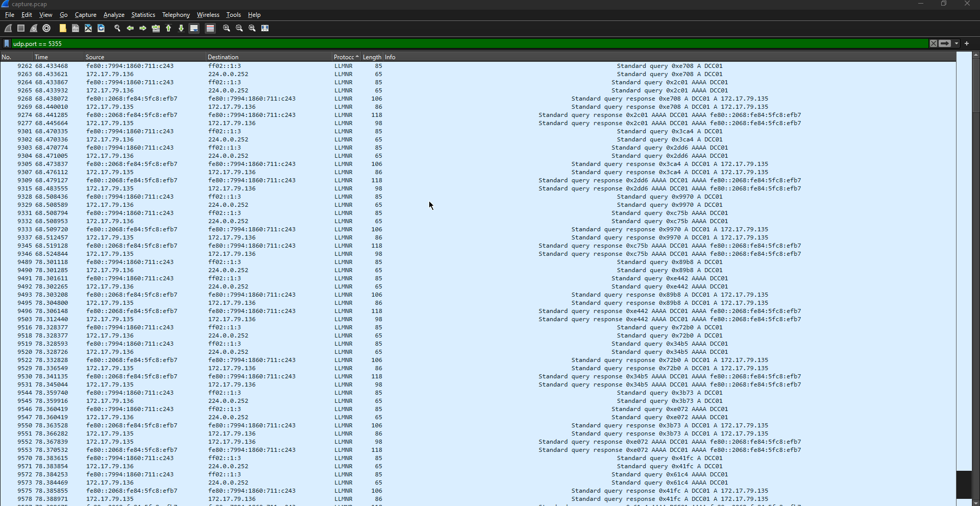Sort by the Source column header

145,57
